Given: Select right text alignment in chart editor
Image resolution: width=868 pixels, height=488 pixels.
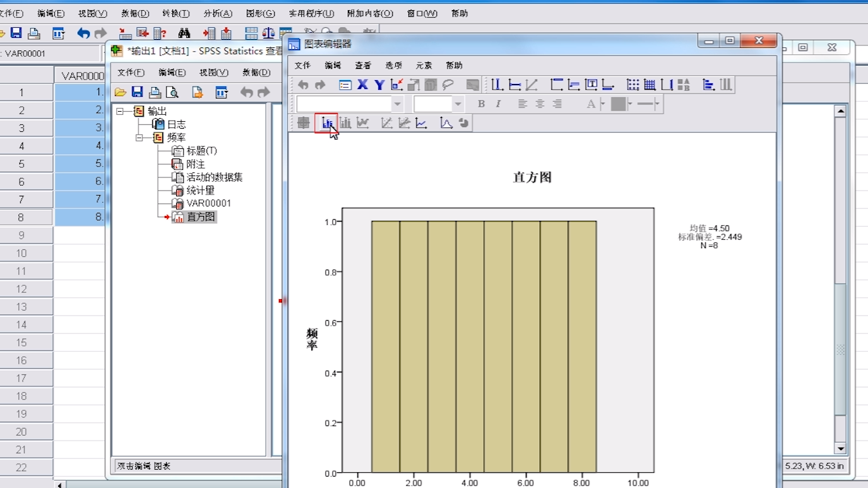Looking at the screenshot, I should tap(557, 104).
